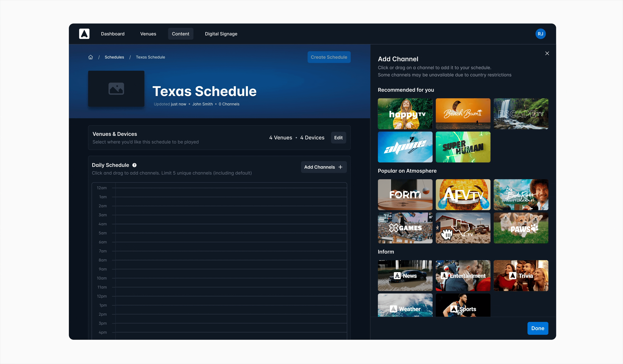The width and height of the screenshot is (623, 364).
Task: Click the schedule image placeholder
Action: (x=116, y=89)
